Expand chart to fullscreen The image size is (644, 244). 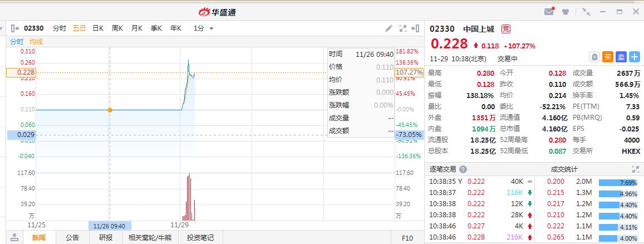[x=403, y=28]
